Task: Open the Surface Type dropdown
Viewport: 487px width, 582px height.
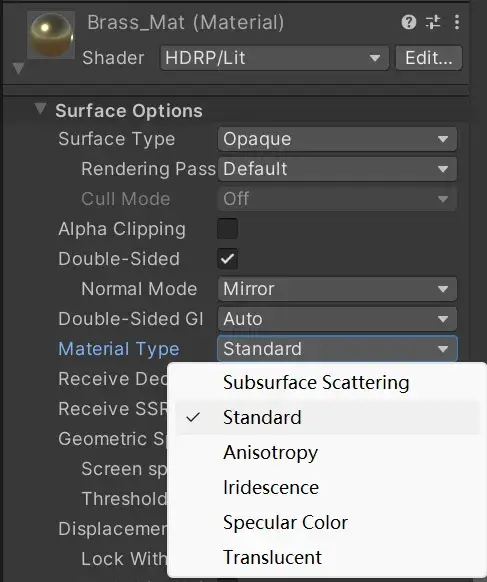Action: pos(337,139)
